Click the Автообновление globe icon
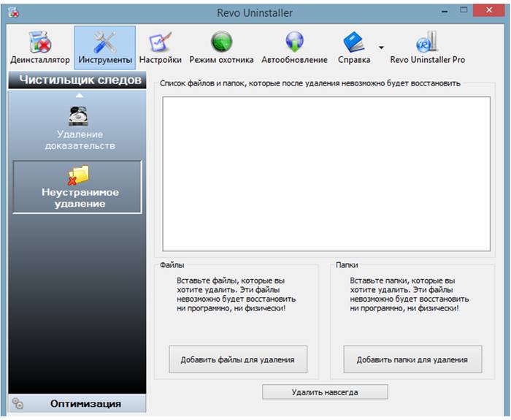The width and height of the screenshot is (511, 420). 294,42
